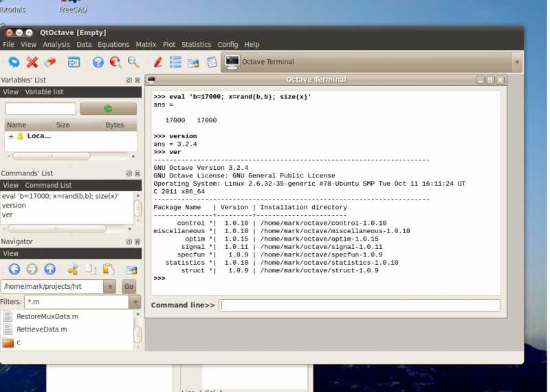550x392 pixels.
Task: Float the Navigator panel
Action: pyautogui.click(x=129, y=241)
